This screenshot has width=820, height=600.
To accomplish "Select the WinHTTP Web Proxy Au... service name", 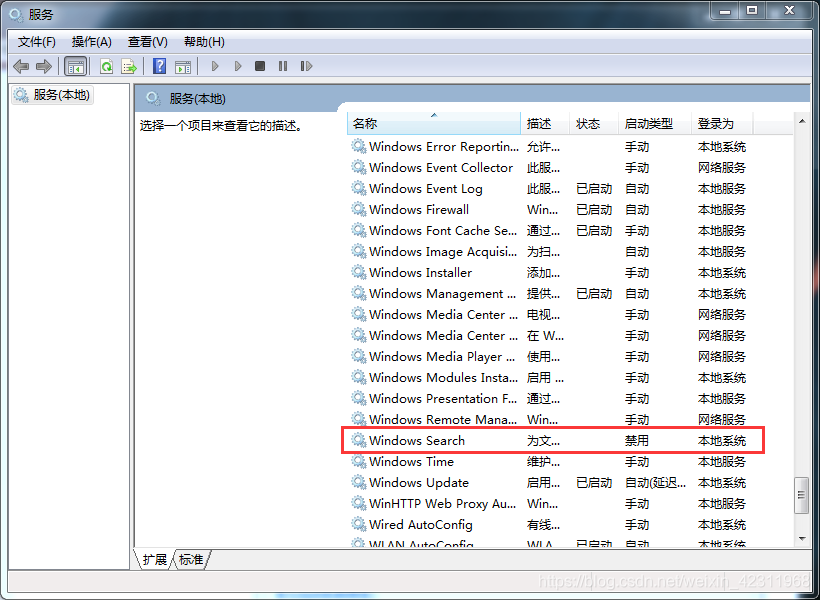I will tap(442, 503).
